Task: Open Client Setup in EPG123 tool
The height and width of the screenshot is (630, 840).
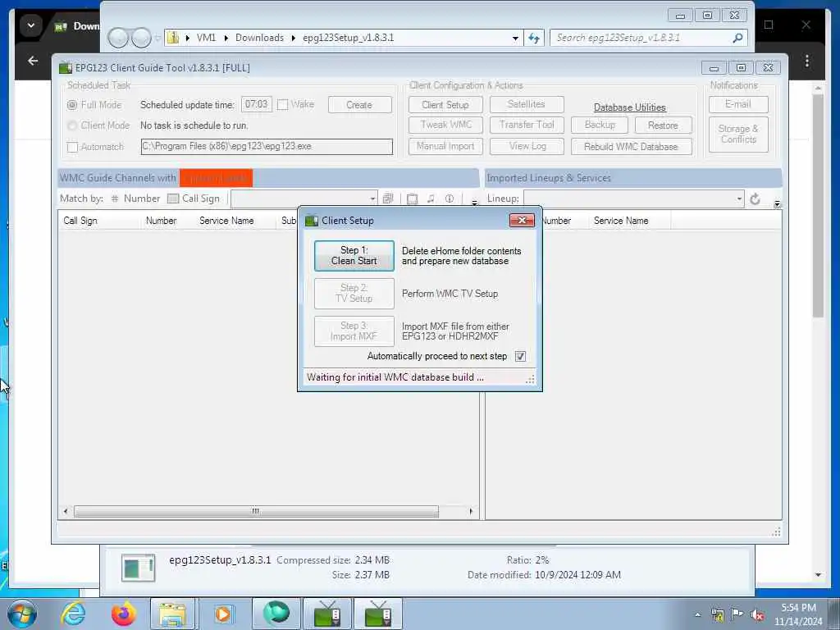Action: click(x=445, y=105)
